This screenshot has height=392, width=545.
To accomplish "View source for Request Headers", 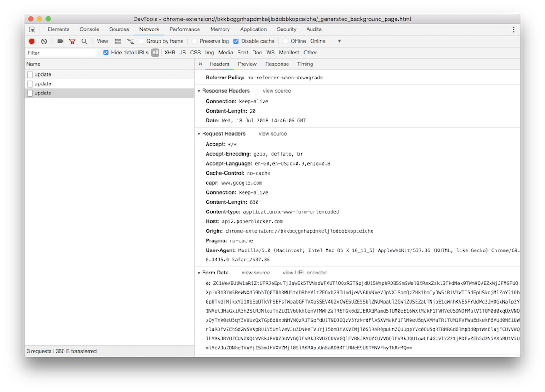I will tap(272, 134).
